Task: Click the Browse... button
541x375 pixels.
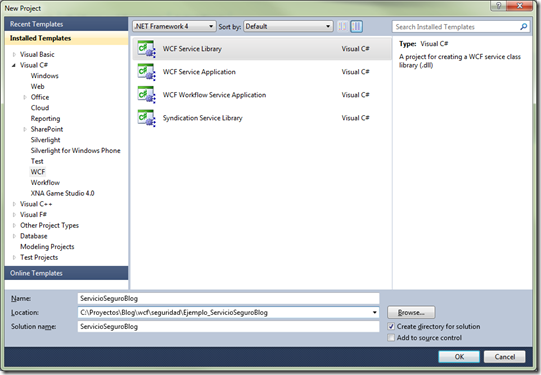Action: click(x=411, y=313)
